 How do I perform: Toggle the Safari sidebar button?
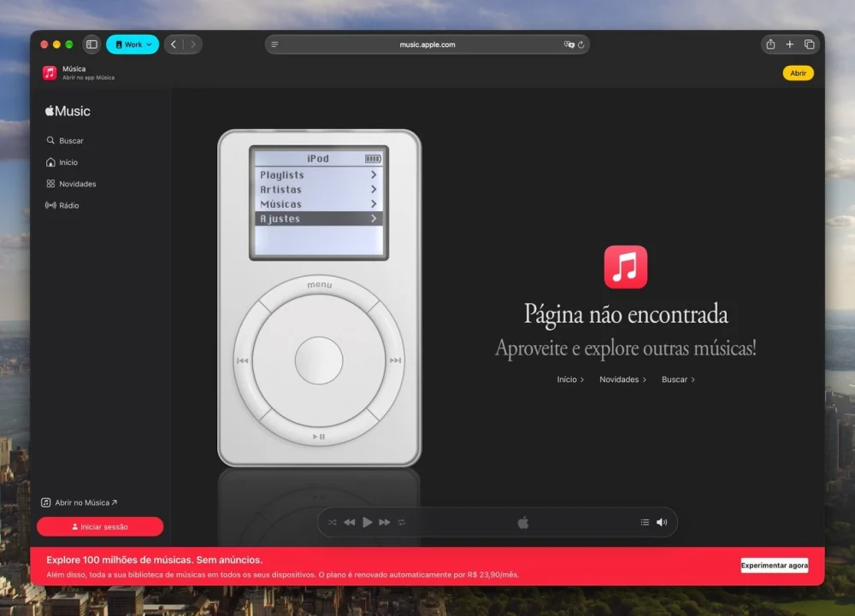(91, 44)
